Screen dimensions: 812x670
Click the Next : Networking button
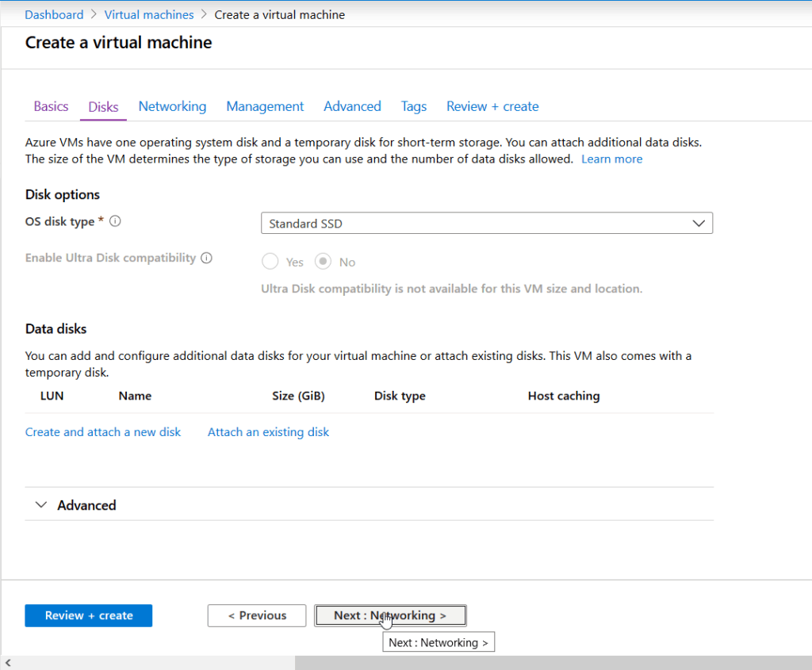click(390, 615)
